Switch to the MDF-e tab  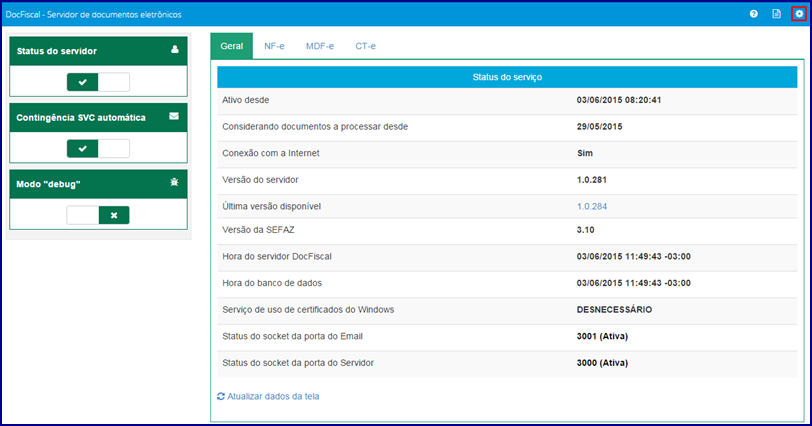pyautogui.click(x=320, y=46)
